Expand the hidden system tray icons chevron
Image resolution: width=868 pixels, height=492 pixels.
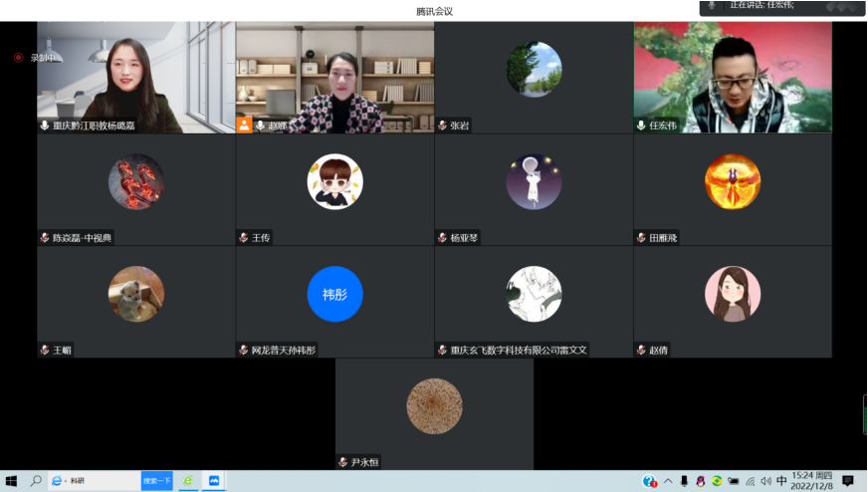tap(668, 481)
